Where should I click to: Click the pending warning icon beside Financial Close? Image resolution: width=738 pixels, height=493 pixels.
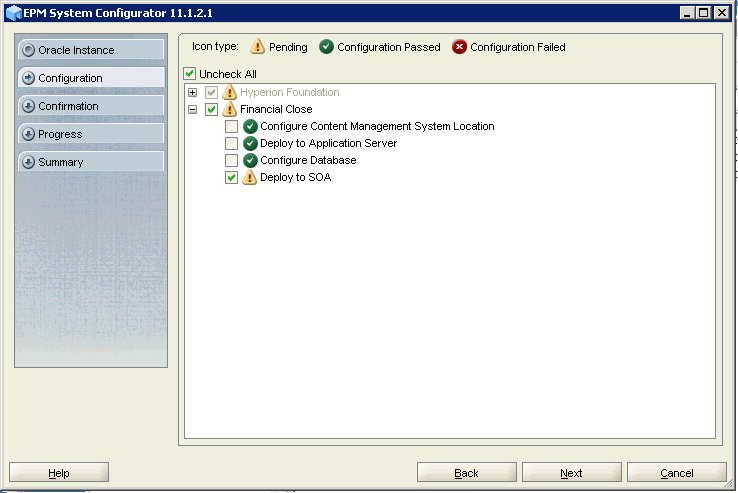point(229,109)
